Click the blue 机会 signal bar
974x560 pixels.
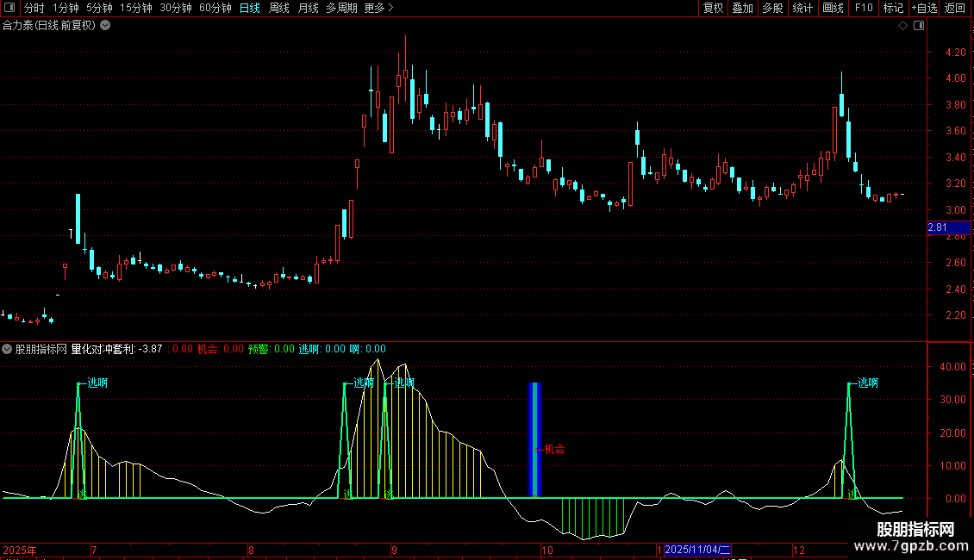pos(534,439)
